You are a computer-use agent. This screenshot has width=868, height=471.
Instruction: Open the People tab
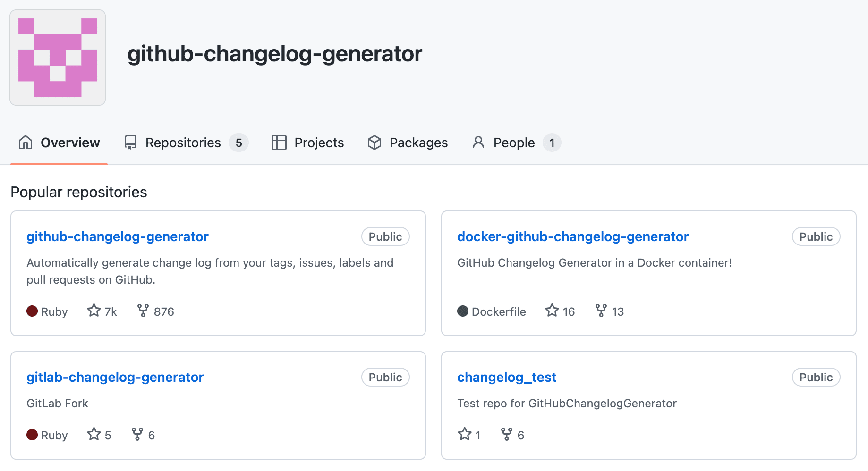517,143
